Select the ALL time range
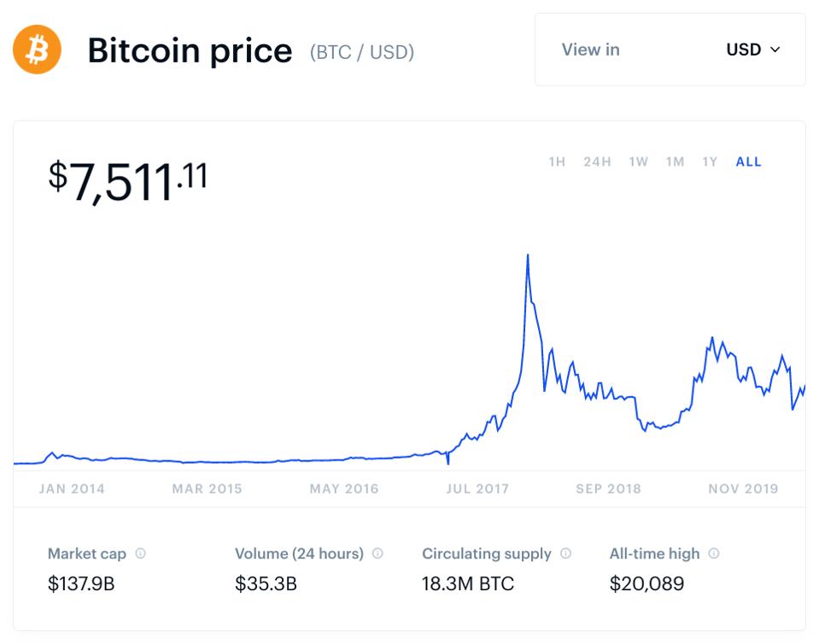 [748, 161]
